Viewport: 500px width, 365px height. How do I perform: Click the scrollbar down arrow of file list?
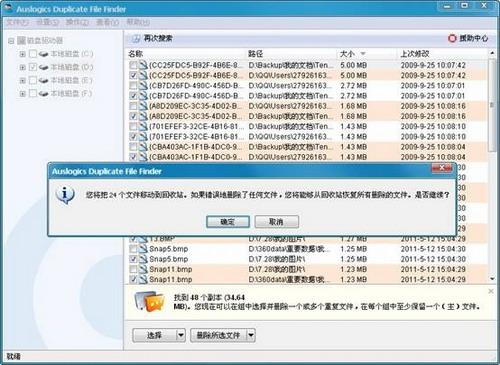coord(492,279)
